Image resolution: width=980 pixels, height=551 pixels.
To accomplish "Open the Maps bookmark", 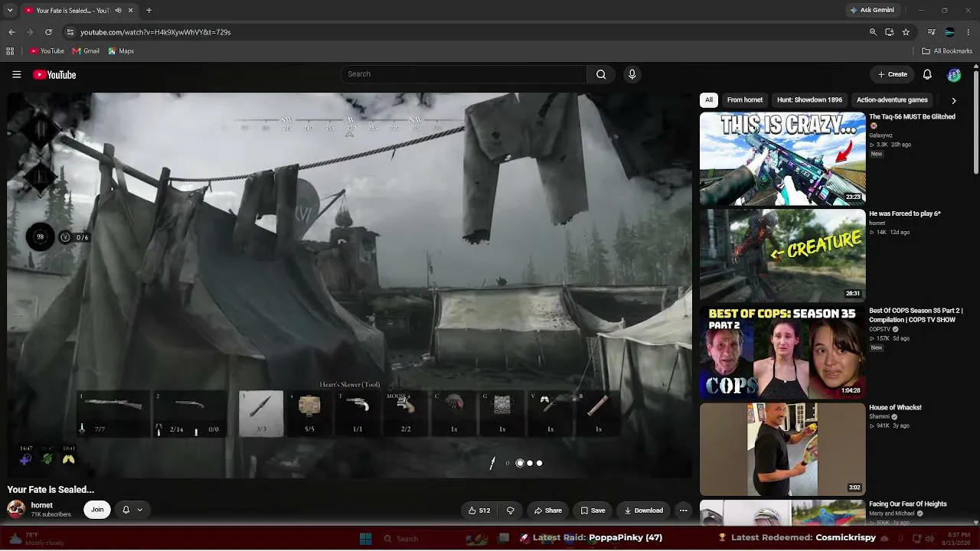I will click(121, 51).
